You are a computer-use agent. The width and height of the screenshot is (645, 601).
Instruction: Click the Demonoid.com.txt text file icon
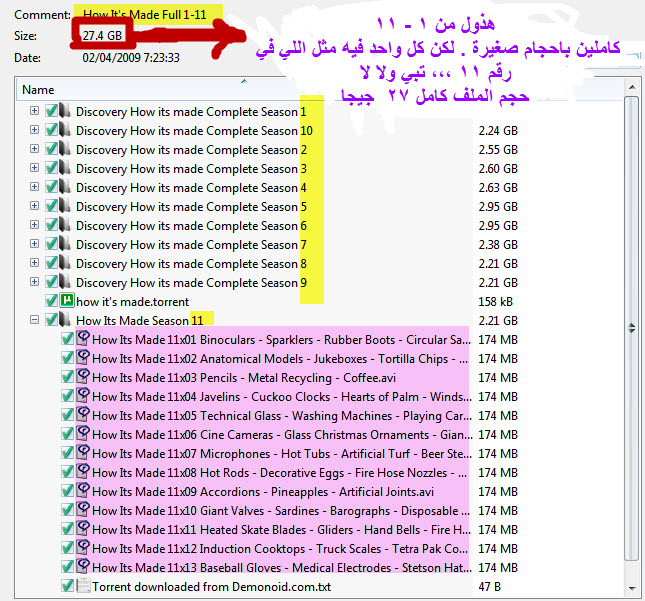tap(84, 585)
